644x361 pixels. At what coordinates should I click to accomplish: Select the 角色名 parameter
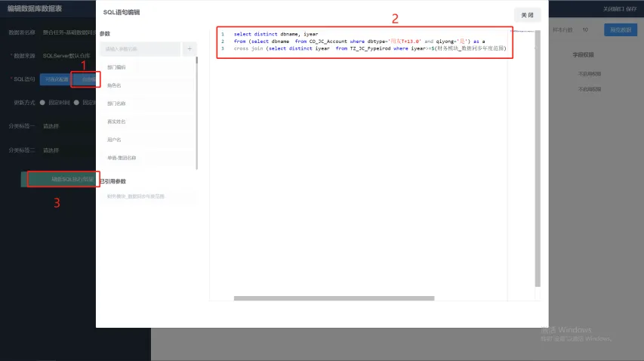coord(147,85)
